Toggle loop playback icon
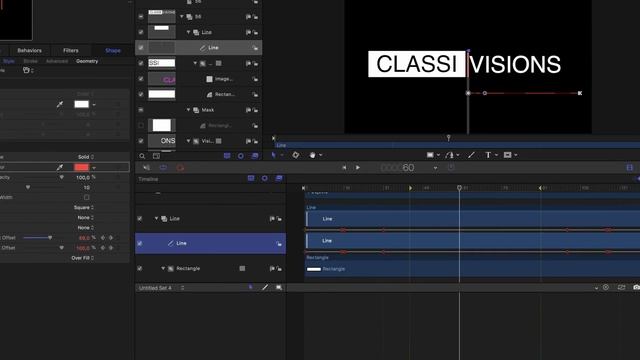Image resolution: width=640 pixels, height=360 pixels. click(x=163, y=168)
